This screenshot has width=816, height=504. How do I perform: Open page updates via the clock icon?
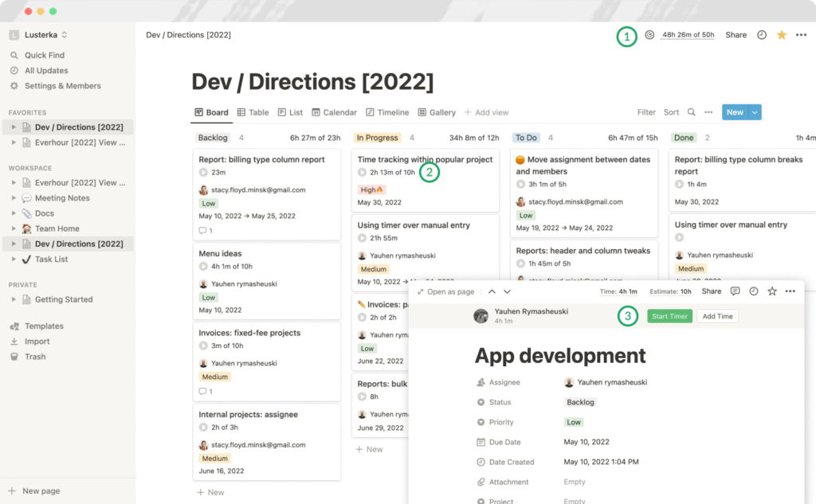tap(761, 35)
